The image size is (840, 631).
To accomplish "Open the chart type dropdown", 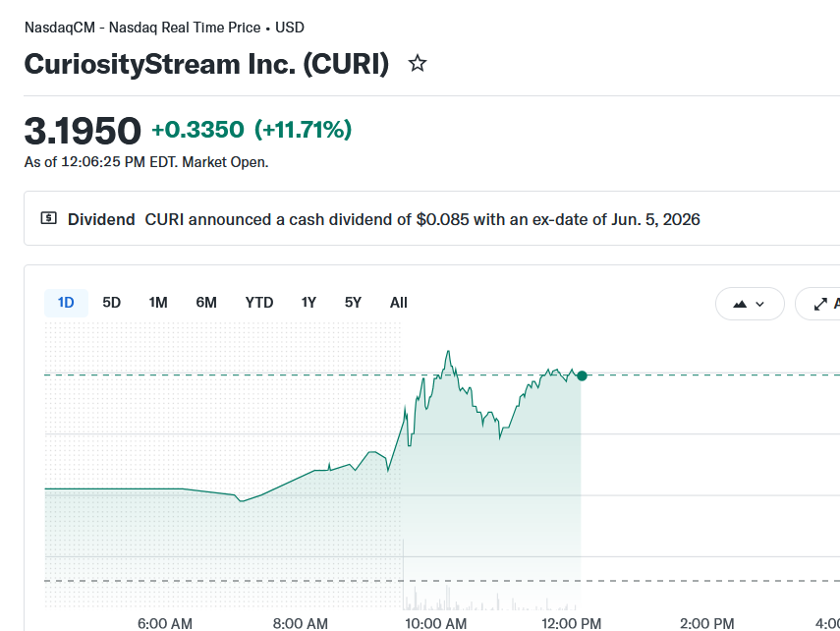I will [750, 304].
